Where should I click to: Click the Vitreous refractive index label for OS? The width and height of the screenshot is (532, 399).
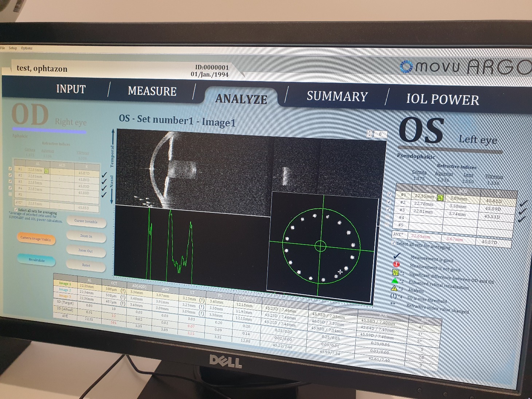(x=494, y=176)
